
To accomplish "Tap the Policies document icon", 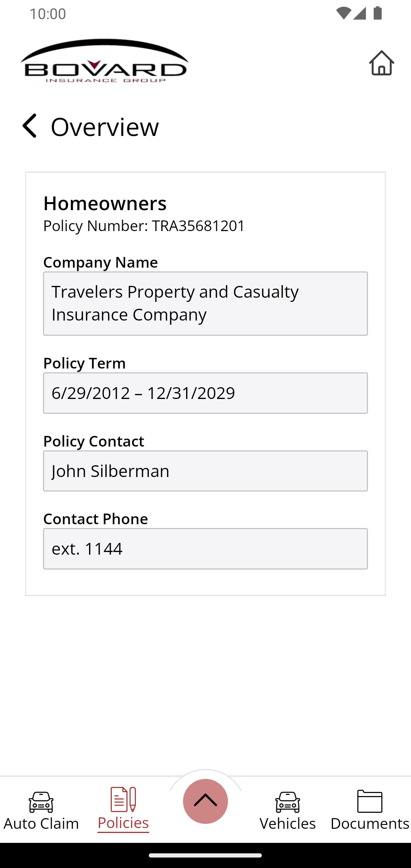I will 123,799.
